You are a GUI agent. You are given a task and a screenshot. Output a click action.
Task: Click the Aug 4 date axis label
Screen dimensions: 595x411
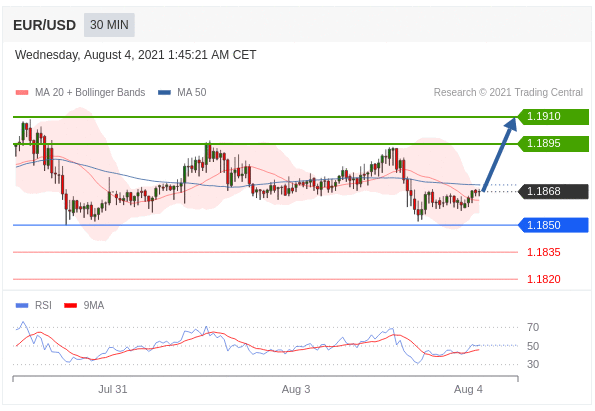(468, 389)
